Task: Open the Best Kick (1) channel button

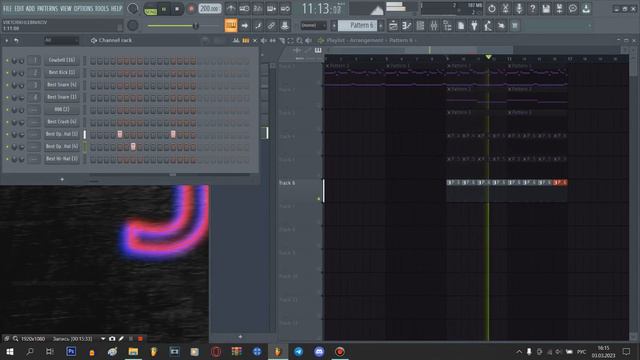Action: (x=62, y=72)
